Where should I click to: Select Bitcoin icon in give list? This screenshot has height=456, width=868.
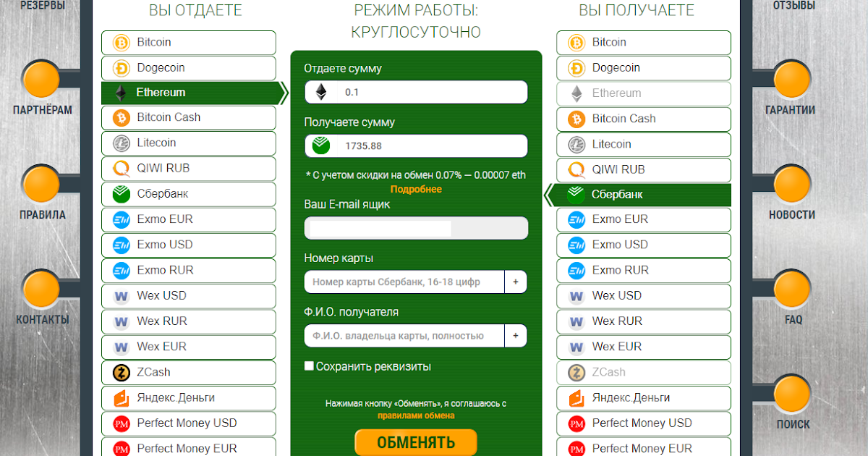tap(121, 43)
